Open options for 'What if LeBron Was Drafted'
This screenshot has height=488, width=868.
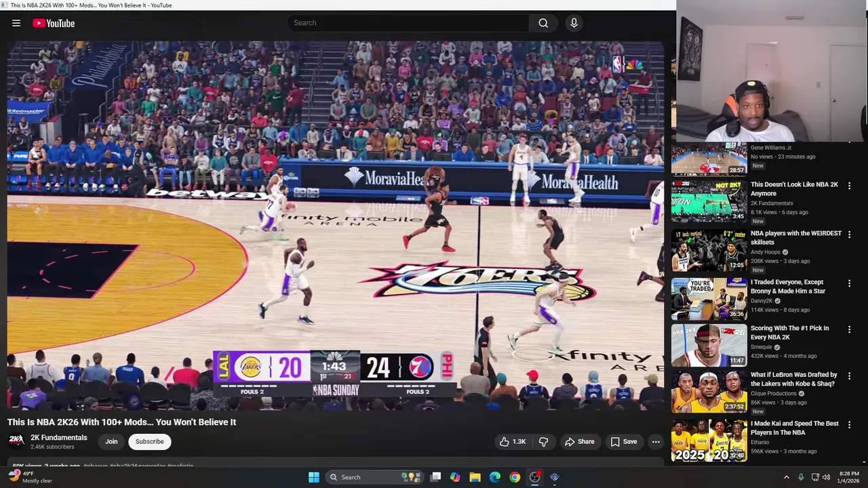click(849, 376)
